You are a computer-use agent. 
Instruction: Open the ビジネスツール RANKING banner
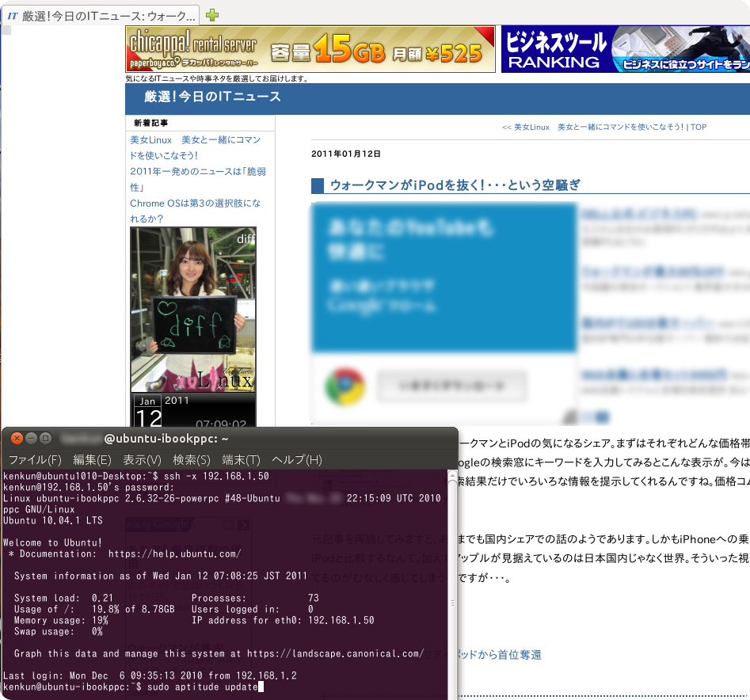pos(625,49)
